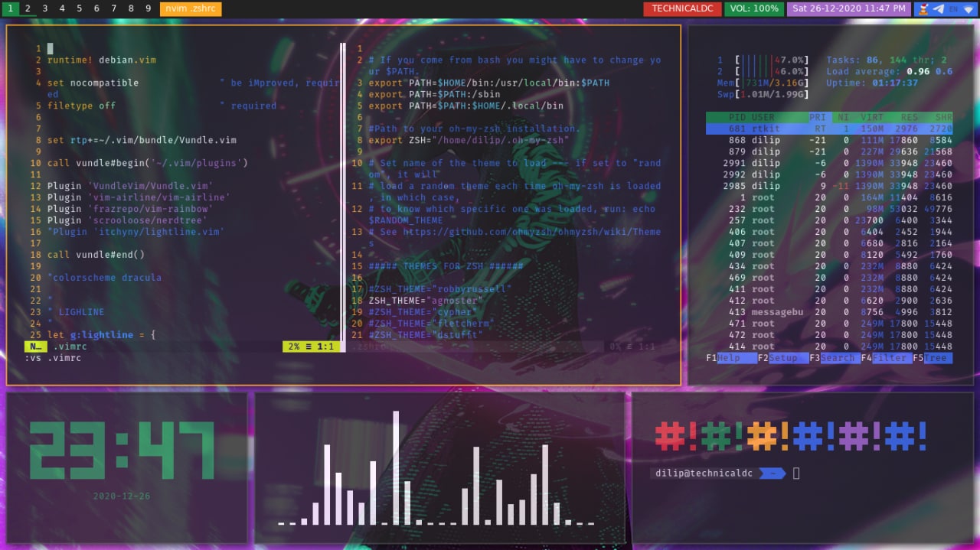Click F4 Filter in htop
The width and height of the screenshot is (980, 550).
(886, 358)
